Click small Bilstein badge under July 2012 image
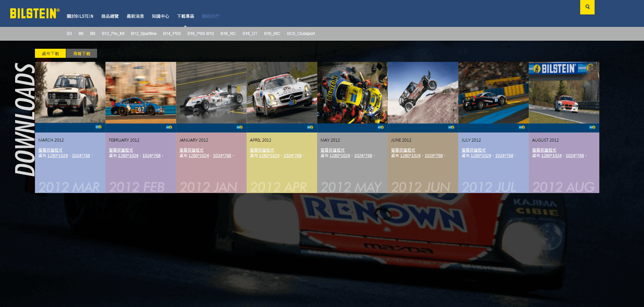The image size is (644, 307). [x=522, y=127]
